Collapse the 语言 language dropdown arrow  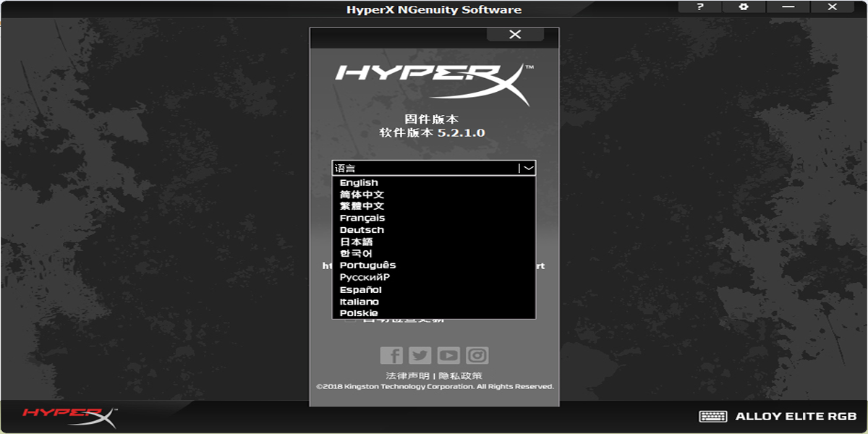click(528, 168)
